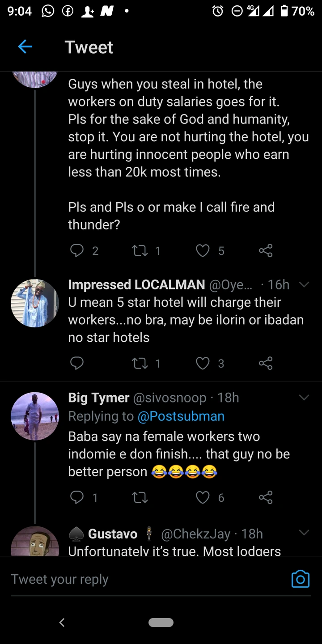The width and height of the screenshot is (322, 644).
Task: Like Big Tymer's reply with 6 likes
Action: 203,498
